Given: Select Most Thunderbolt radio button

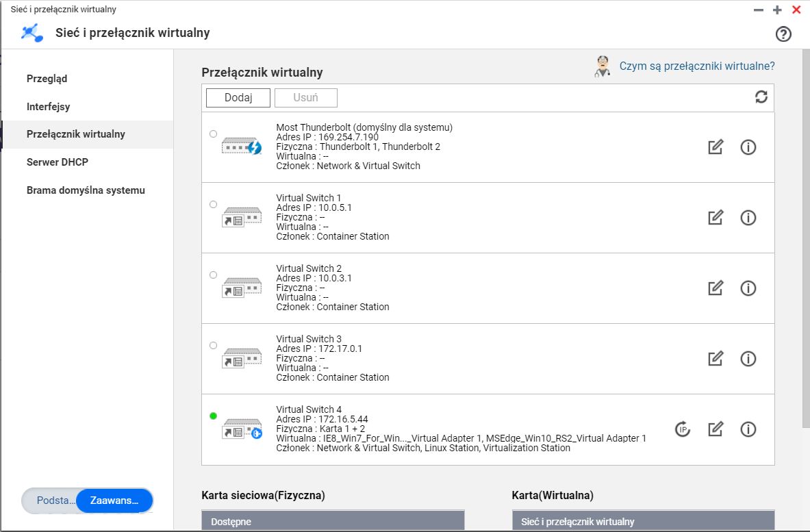Looking at the screenshot, I should click(x=214, y=134).
